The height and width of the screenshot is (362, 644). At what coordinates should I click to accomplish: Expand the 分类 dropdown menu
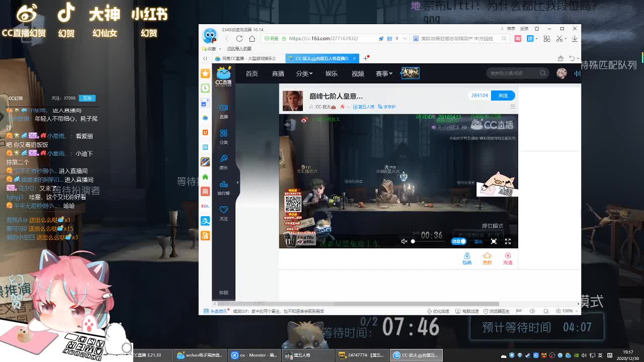click(x=304, y=73)
